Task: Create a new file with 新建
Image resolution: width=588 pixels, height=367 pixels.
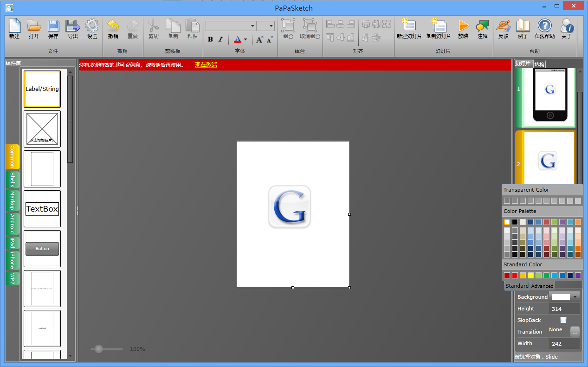Action: tap(14, 29)
